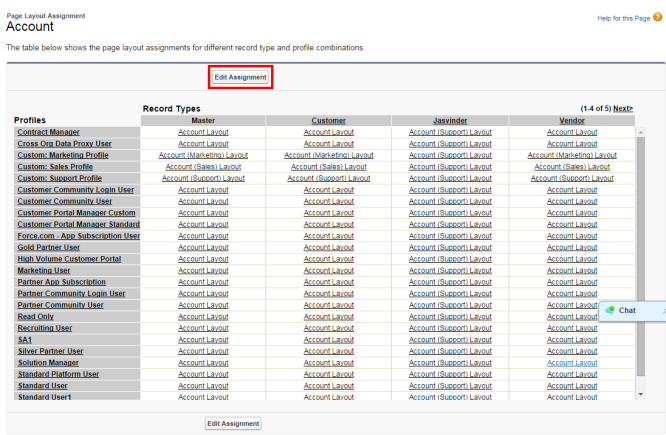Open the Read Only profile
The height and width of the screenshot is (435, 666).
coord(36,316)
